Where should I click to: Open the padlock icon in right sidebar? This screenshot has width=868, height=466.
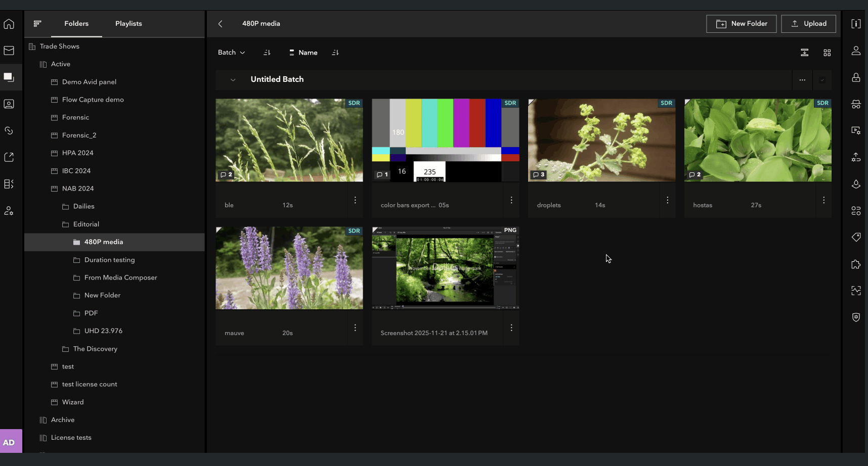[x=856, y=77]
